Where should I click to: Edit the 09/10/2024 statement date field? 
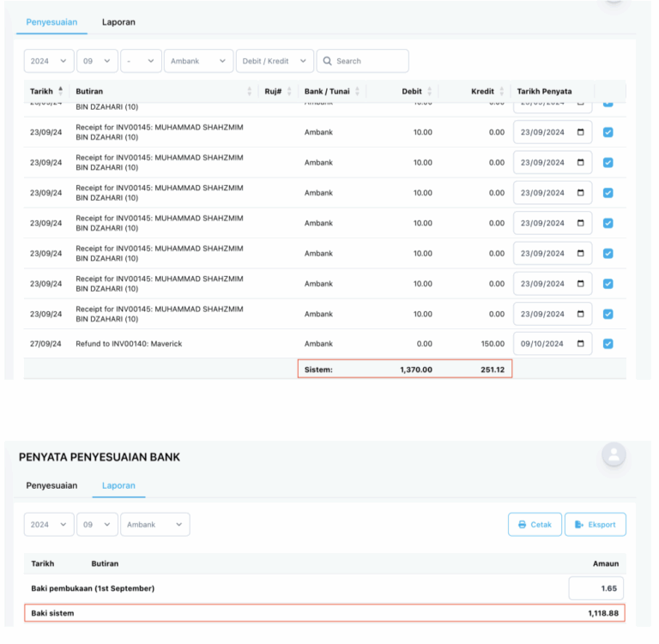[x=553, y=344]
